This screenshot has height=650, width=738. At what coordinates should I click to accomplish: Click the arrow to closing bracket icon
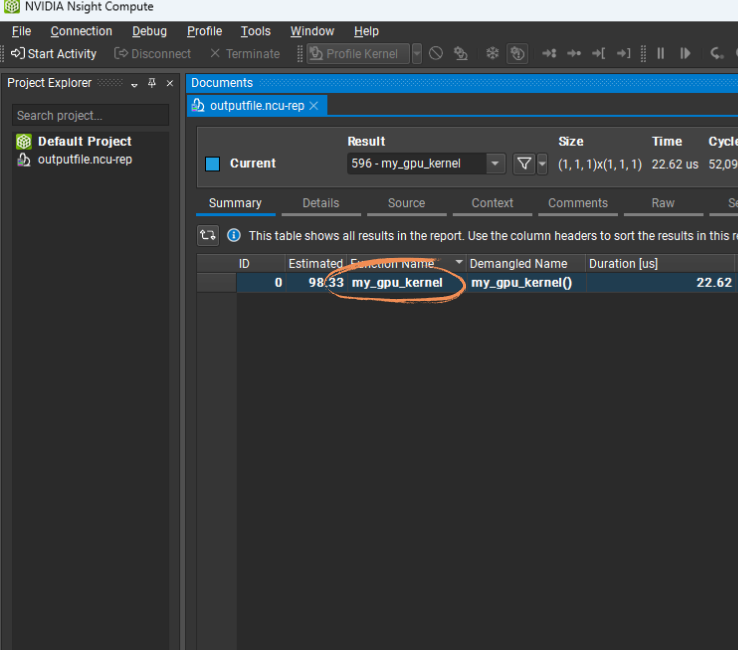623,53
